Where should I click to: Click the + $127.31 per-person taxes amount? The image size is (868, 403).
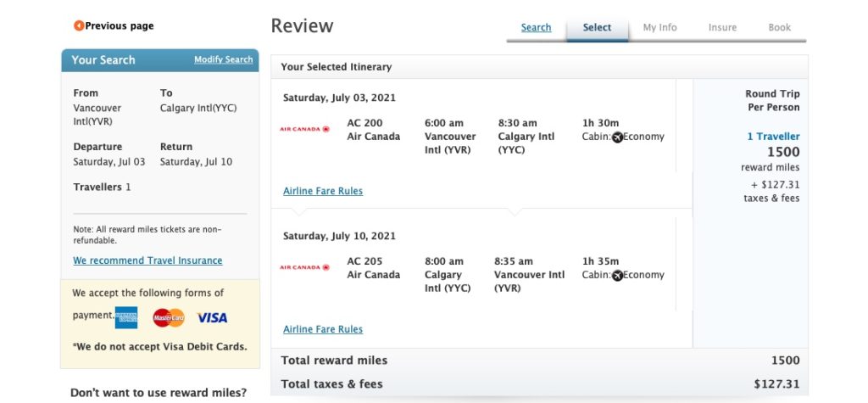[x=776, y=185]
